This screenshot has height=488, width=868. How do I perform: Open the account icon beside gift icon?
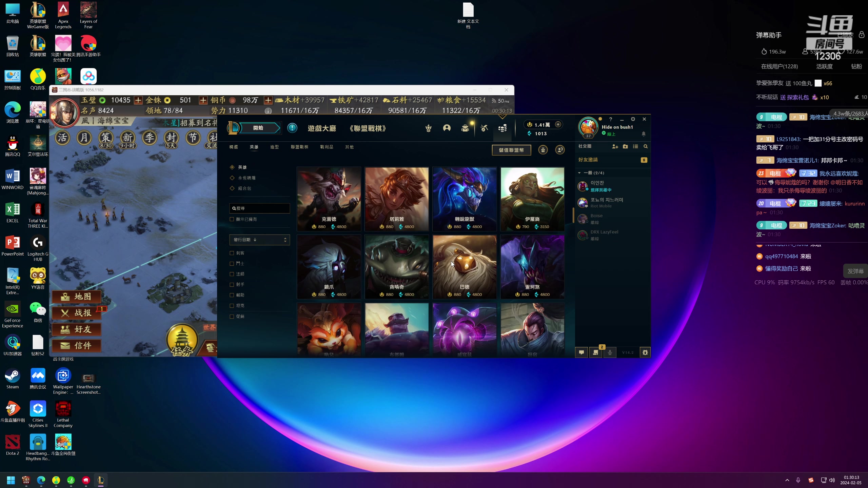click(x=560, y=150)
